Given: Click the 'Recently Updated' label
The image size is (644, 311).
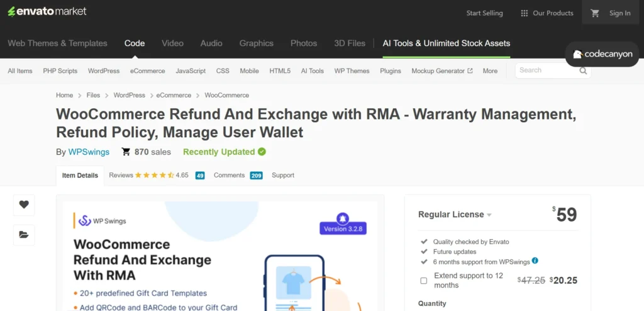Looking at the screenshot, I should 219,152.
